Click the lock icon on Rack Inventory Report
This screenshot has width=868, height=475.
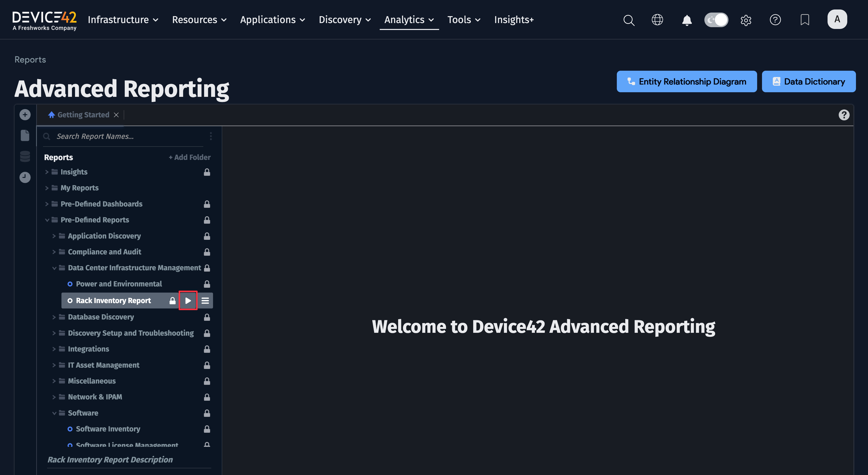click(173, 300)
